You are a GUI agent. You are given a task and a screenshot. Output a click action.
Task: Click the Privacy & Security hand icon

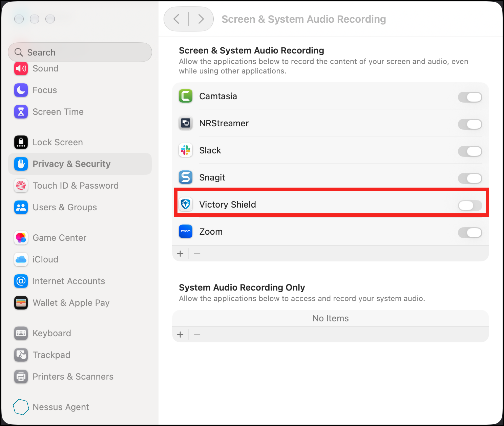click(x=21, y=164)
